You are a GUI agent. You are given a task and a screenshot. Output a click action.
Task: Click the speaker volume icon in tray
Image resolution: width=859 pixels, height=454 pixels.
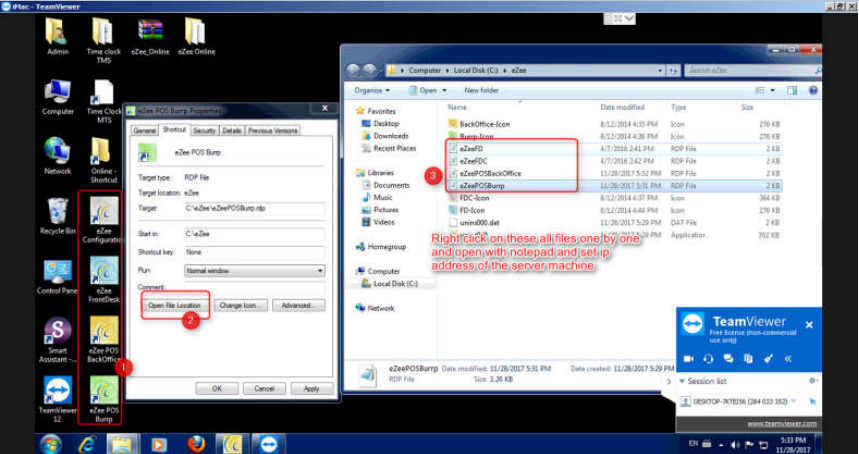click(x=735, y=444)
